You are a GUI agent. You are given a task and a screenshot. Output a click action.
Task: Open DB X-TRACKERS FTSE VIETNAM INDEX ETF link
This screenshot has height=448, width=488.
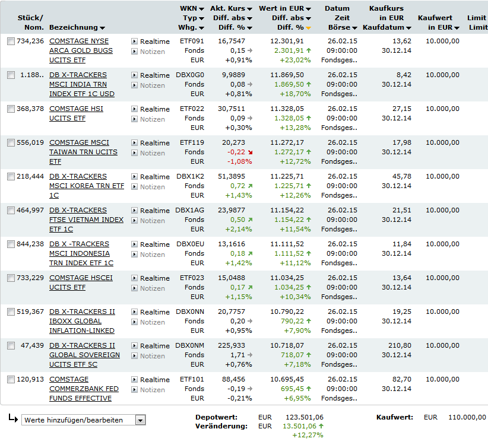[87, 220]
